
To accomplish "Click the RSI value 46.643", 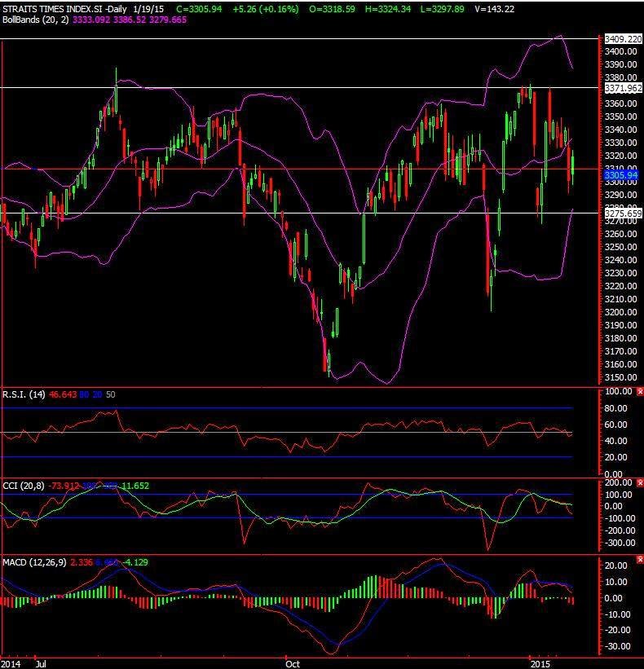I will [63, 394].
